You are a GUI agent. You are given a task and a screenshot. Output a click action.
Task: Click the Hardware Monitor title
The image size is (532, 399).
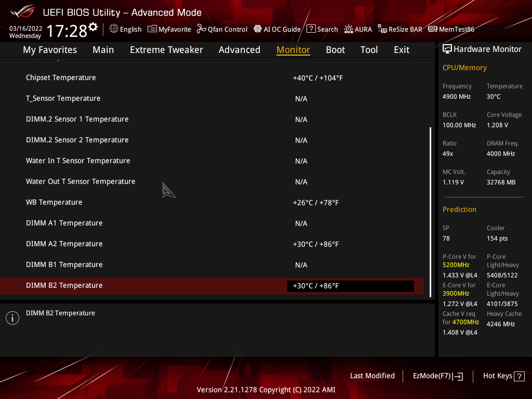[x=487, y=49]
